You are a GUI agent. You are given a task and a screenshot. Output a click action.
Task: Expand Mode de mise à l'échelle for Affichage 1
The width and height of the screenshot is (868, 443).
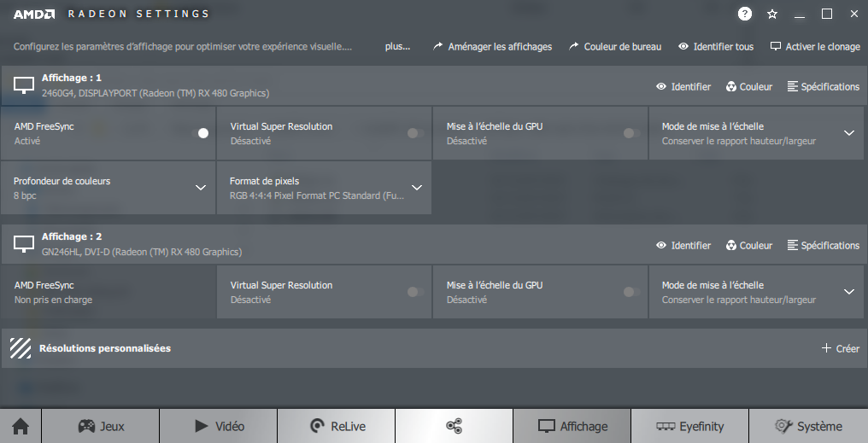click(849, 133)
